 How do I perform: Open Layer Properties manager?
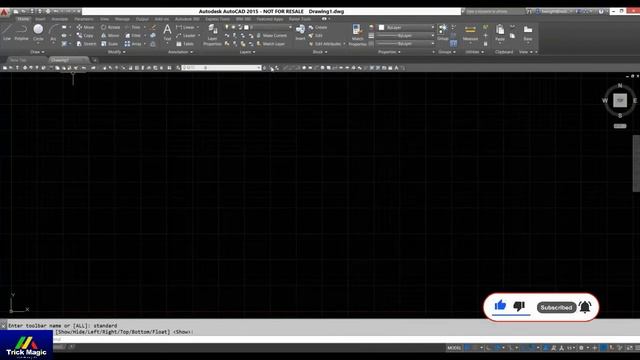pyautogui.click(x=212, y=34)
